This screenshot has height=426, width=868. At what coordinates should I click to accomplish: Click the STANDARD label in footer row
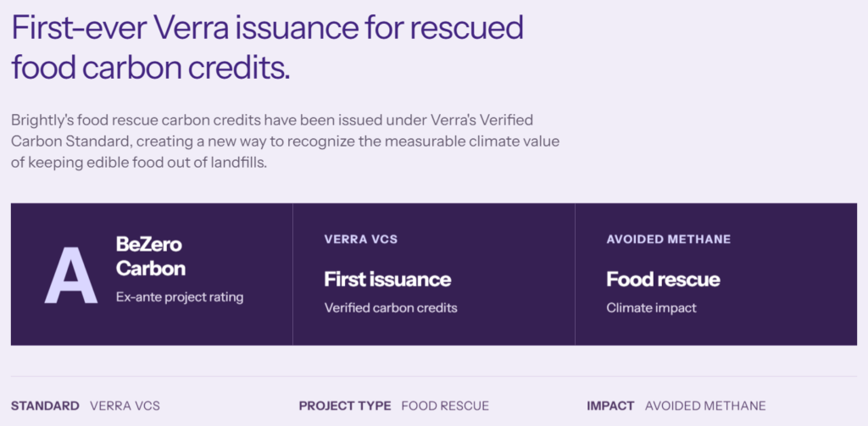[x=46, y=406]
